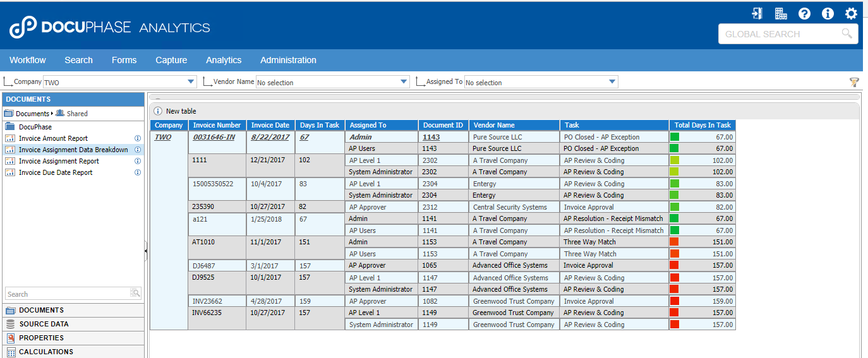Screen dimensions: 868x358
Task: Select the 159.00 total days cell
Action: coord(702,301)
